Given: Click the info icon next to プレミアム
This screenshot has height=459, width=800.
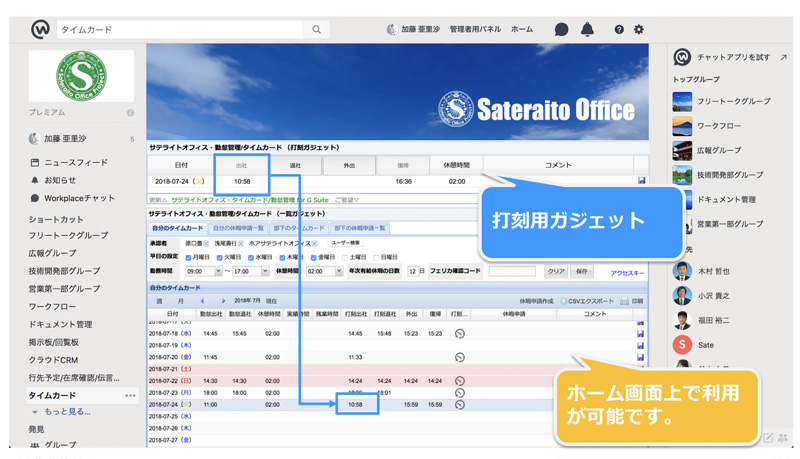Looking at the screenshot, I should click(x=131, y=113).
